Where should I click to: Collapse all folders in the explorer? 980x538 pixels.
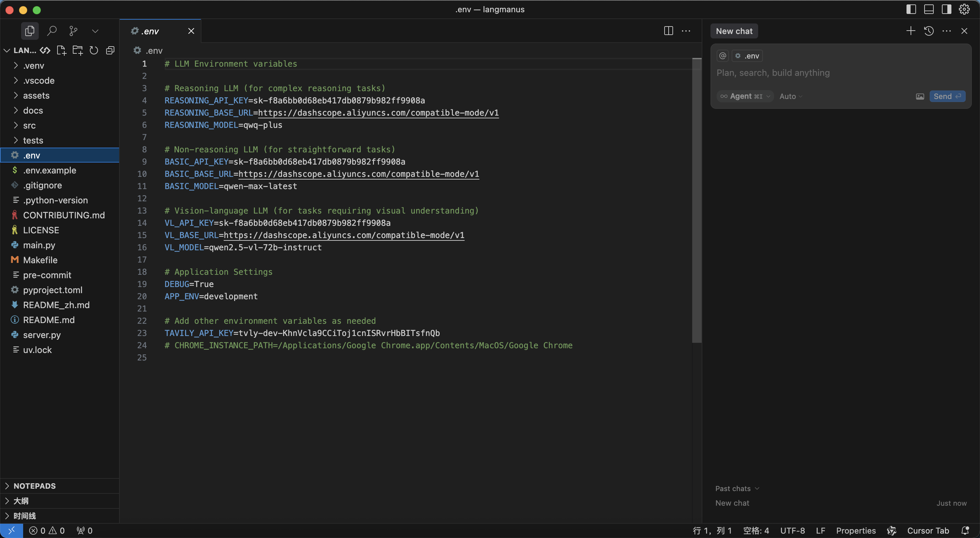pyautogui.click(x=110, y=50)
